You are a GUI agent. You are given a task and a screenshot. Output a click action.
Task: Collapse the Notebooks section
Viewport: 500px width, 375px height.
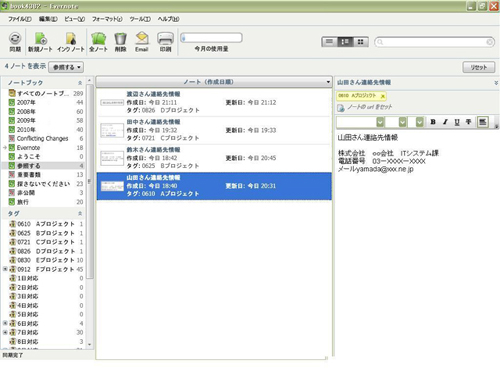coord(80,83)
